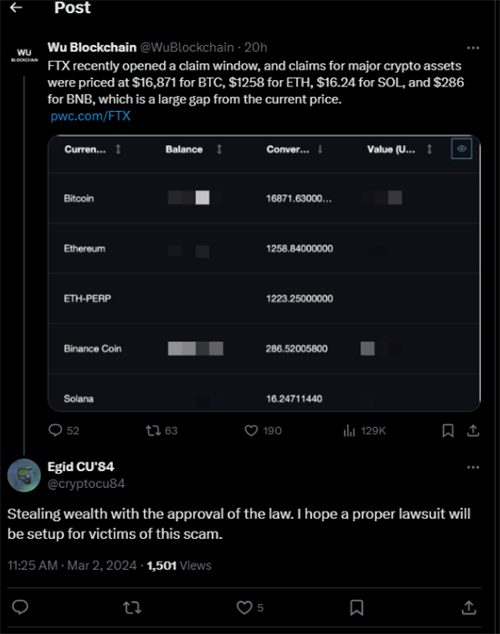Open the pwc.com/FTX link
This screenshot has width=500, height=634.
(91, 116)
